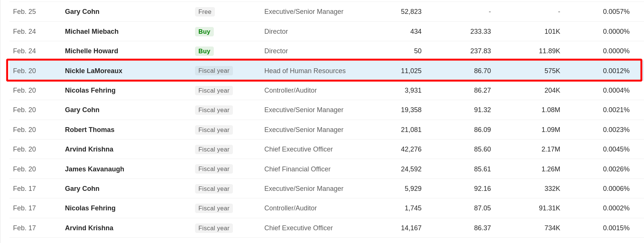
Task: Click value 1.09M
Action: point(551,130)
